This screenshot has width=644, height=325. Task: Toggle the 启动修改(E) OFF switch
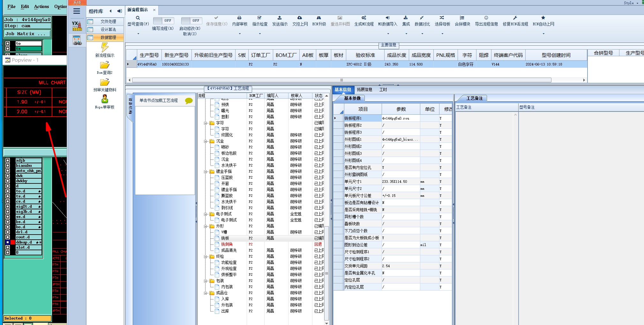click(x=191, y=20)
